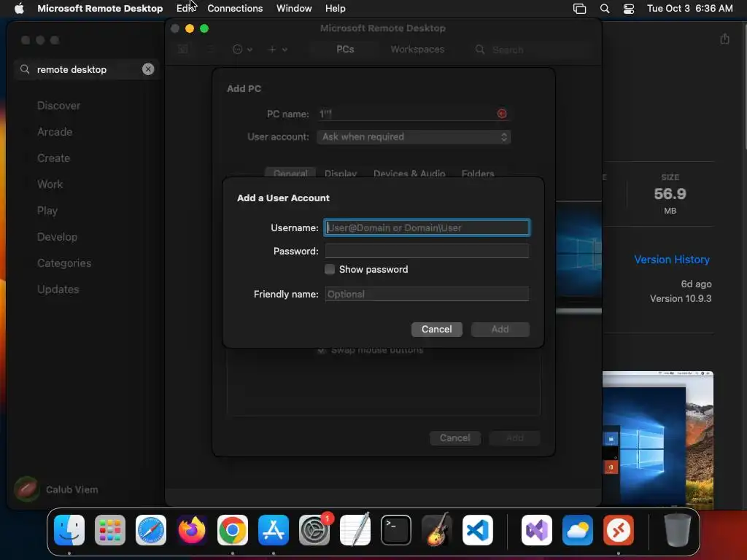Open the Help menu
The width and height of the screenshot is (747, 560).
(336, 9)
